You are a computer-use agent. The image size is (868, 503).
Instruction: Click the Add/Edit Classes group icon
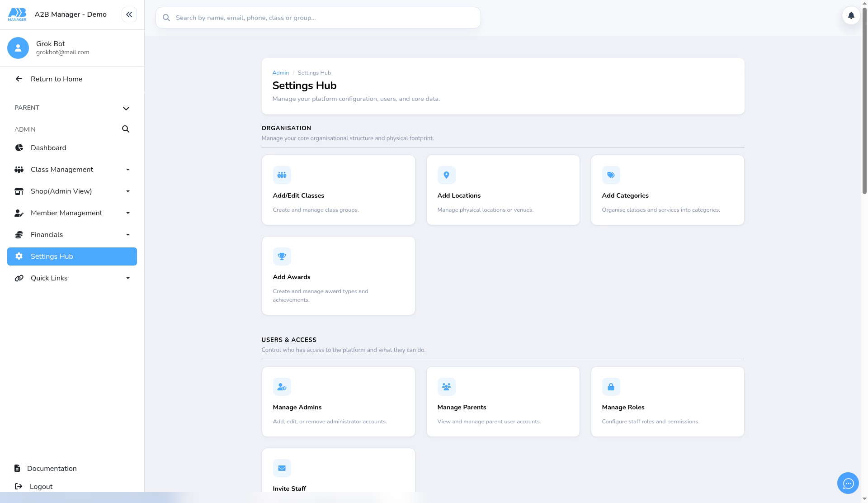[282, 175]
